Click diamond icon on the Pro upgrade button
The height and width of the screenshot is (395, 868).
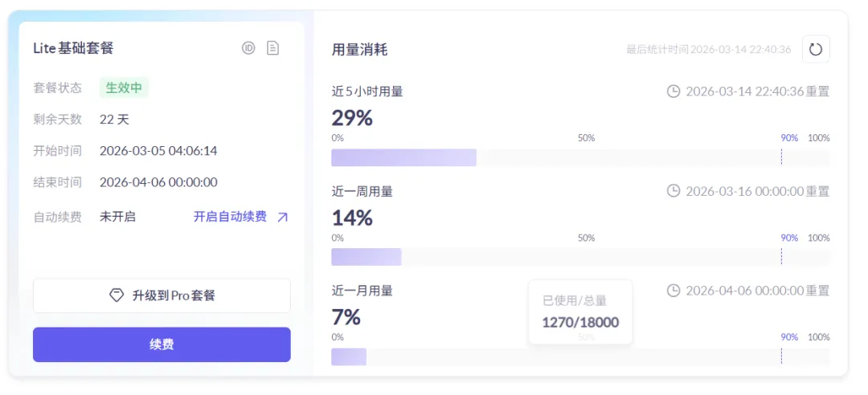117,295
